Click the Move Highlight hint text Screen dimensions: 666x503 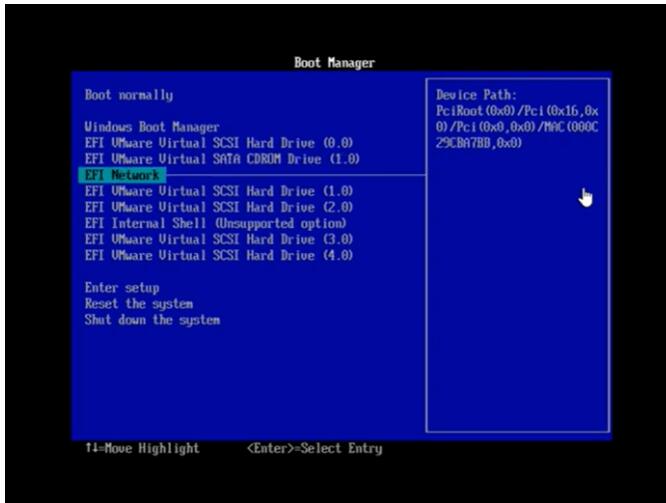[x=142, y=448]
